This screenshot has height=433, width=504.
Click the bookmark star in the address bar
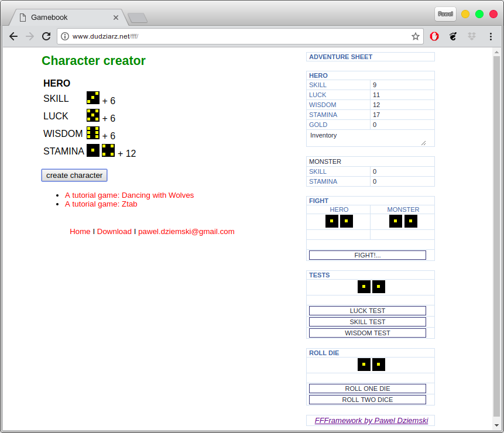416,36
